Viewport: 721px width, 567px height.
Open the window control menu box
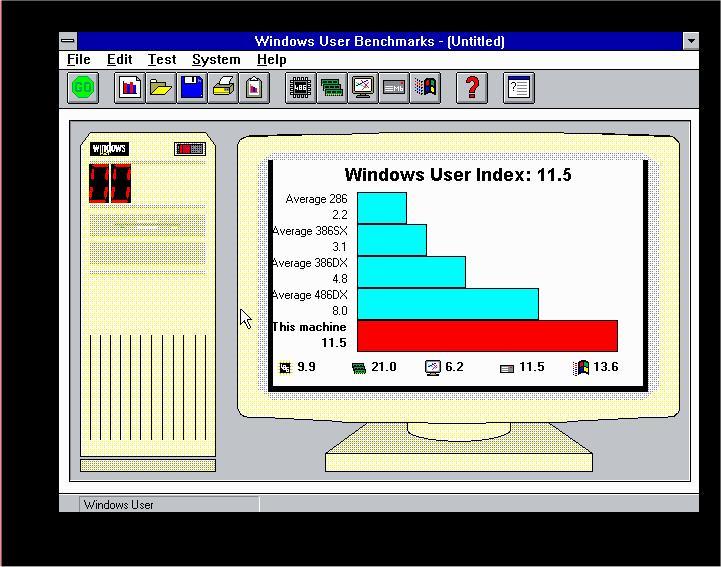pyautogui.click(x=68, y=41)
